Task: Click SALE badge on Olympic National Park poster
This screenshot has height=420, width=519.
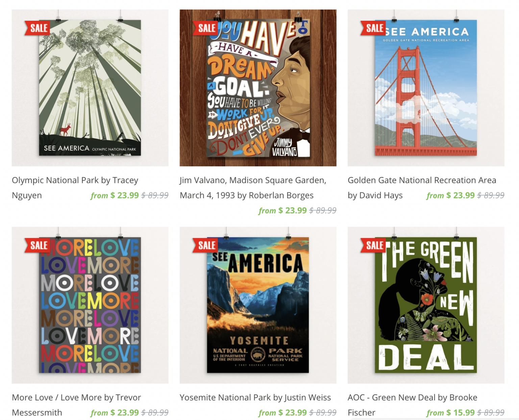Action: (x=37, y=28)
